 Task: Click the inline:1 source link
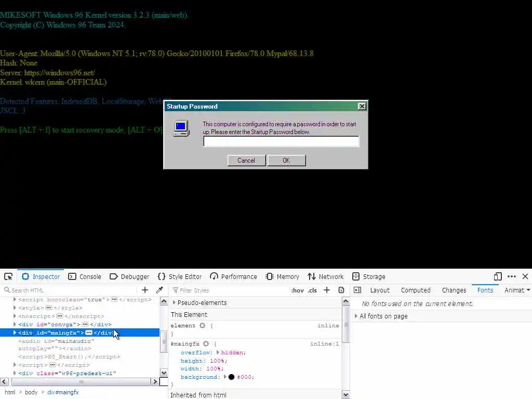(x=324, y=344)
